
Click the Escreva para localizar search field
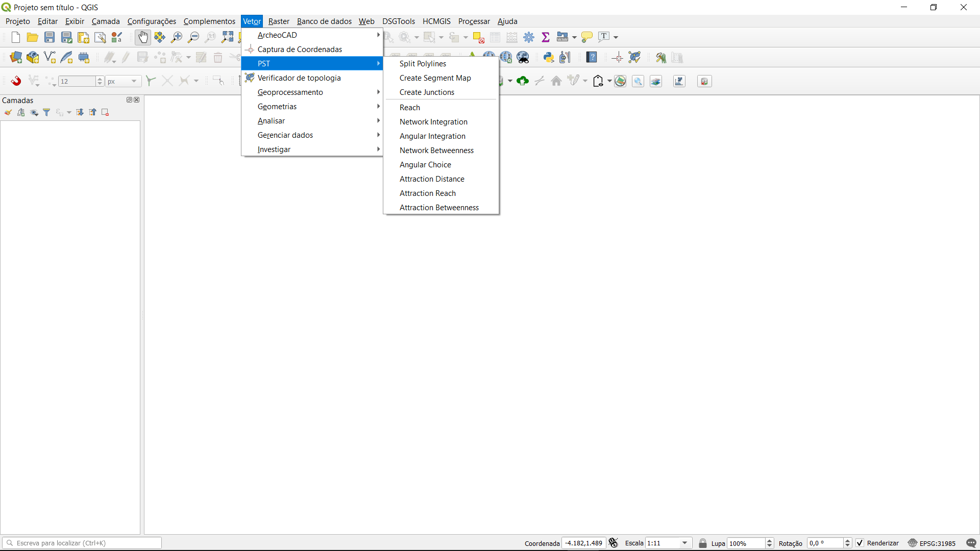click(82, 543)
